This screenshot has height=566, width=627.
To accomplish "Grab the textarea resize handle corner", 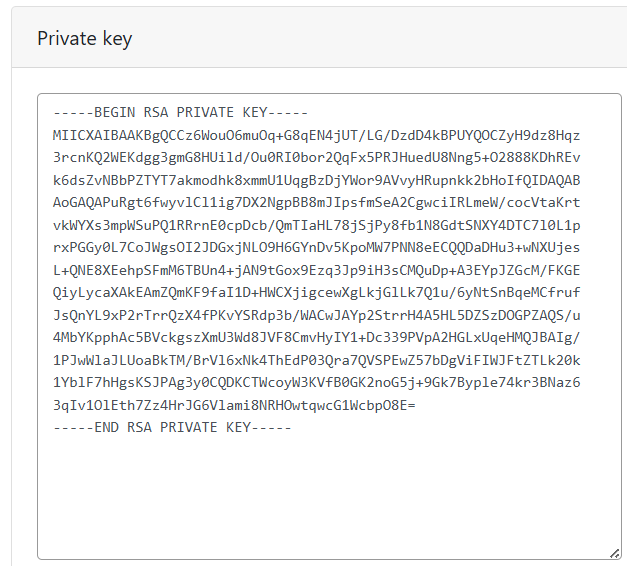I will point(614,552).
